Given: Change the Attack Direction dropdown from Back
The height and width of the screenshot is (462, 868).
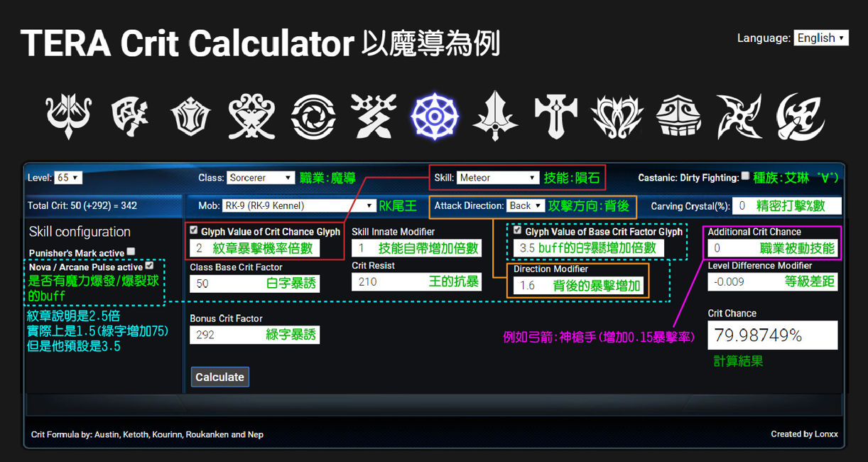Looking at the screenshot, I should (525, 205).
